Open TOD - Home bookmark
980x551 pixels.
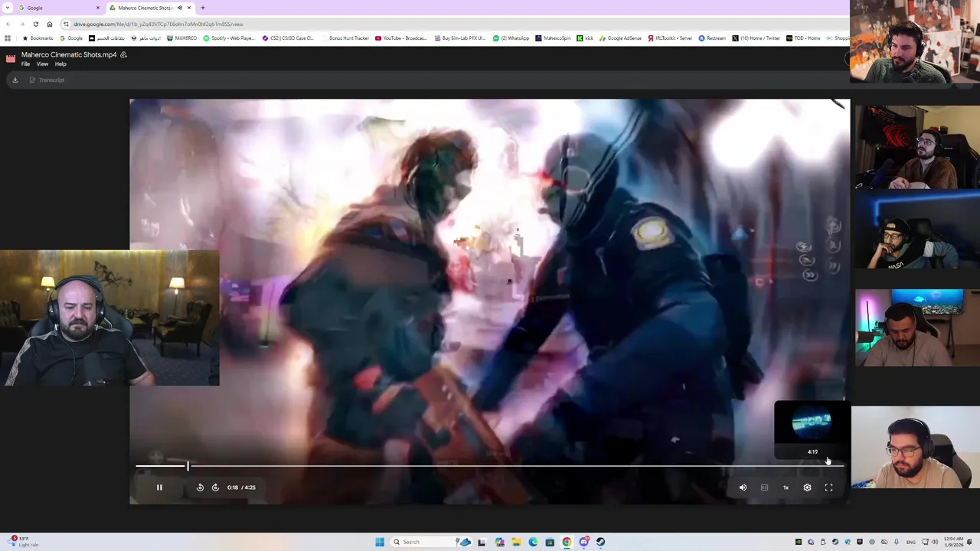tap(803, 38)
